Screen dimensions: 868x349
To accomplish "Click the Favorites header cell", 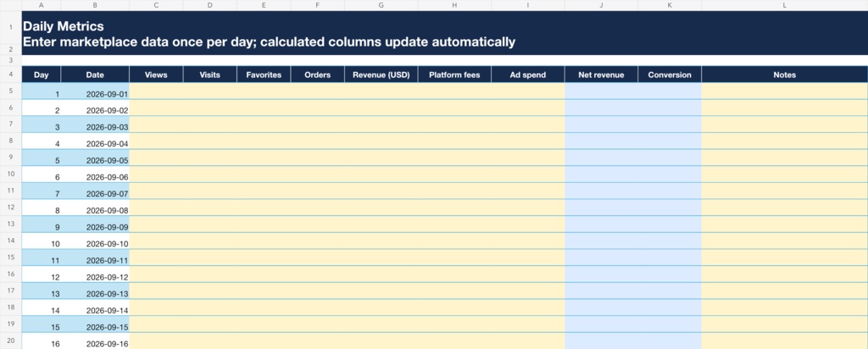I will (264, 75).
